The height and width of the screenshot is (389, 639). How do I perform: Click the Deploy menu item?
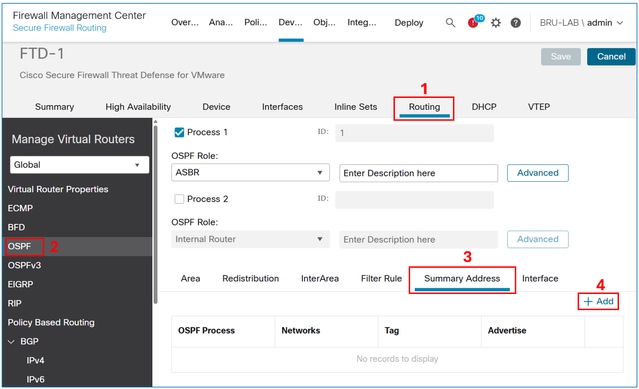click(409, 23)
